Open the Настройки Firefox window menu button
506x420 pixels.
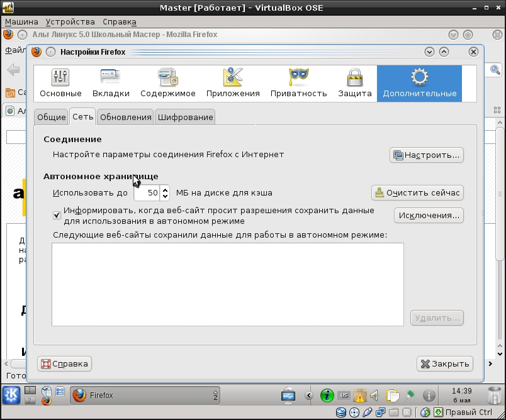[51, 52]
